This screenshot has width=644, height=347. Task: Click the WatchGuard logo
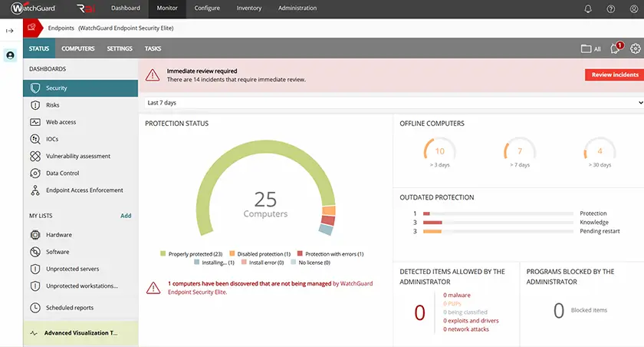(33, 8)
